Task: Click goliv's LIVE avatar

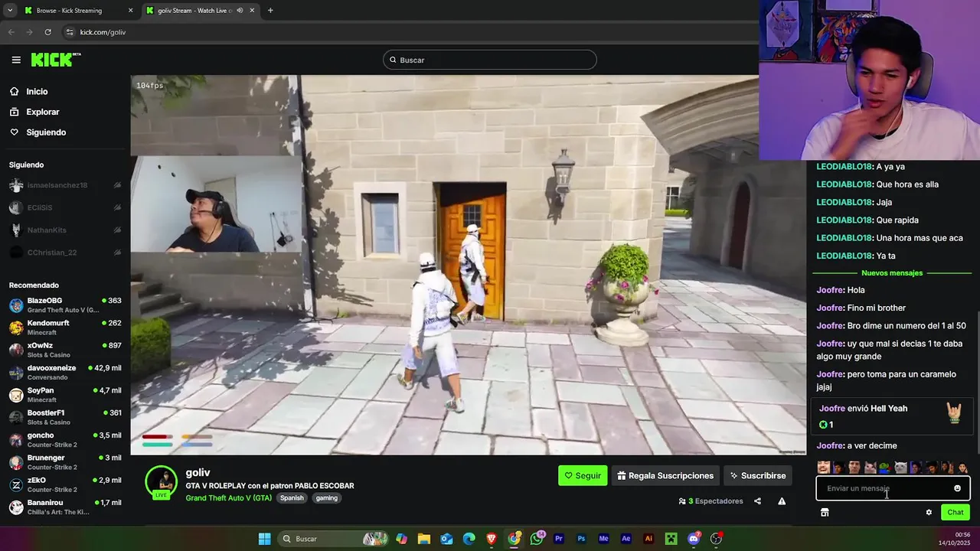Action: pos(162,482)
